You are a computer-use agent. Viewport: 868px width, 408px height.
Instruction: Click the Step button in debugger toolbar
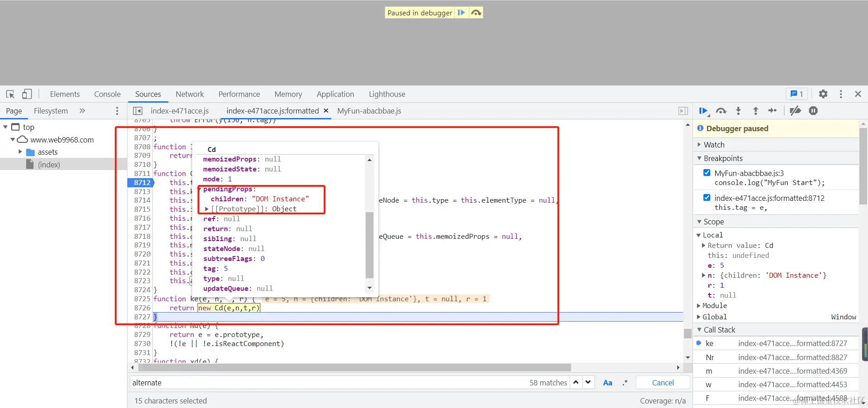[773, 111]
